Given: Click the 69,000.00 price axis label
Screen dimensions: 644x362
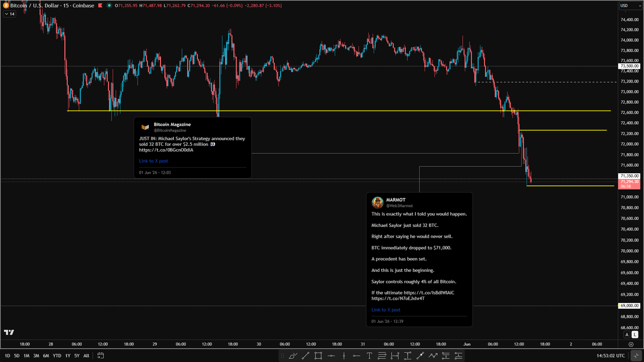Looking at the screenshot, I should point(630,306).
